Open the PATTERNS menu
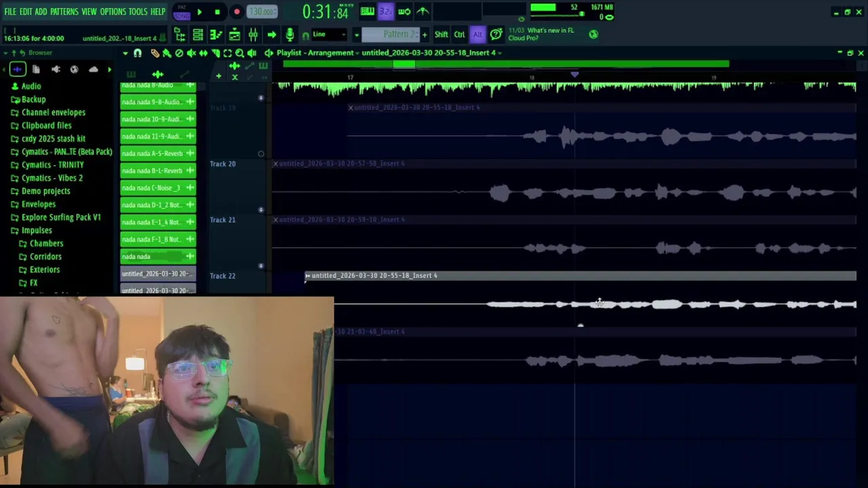The width and height of the screenshot is (868, 488). (64, 12)
